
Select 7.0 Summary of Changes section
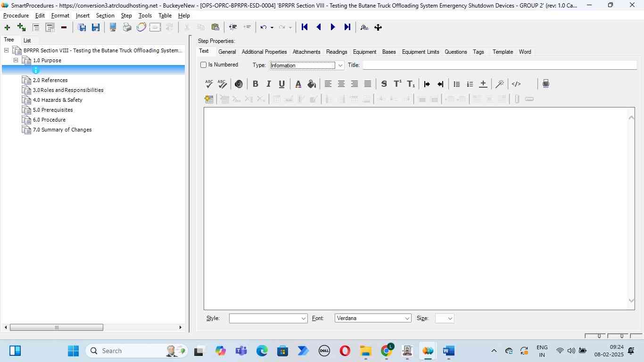tap(62, 130)
